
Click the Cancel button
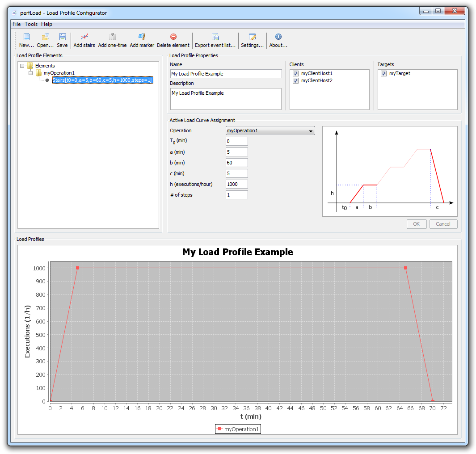pyautogui.click(x=443, y=224)
